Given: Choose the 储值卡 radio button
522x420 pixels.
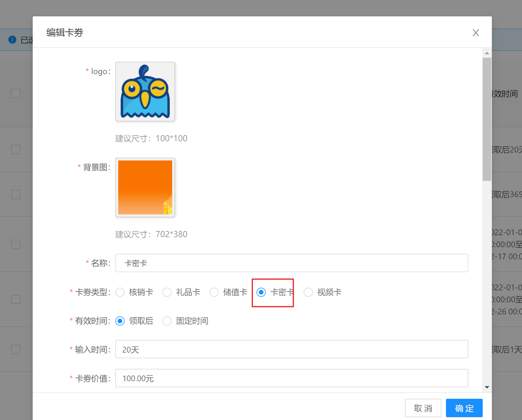Looking at the screenshot, I should click(x=214, y=292).
